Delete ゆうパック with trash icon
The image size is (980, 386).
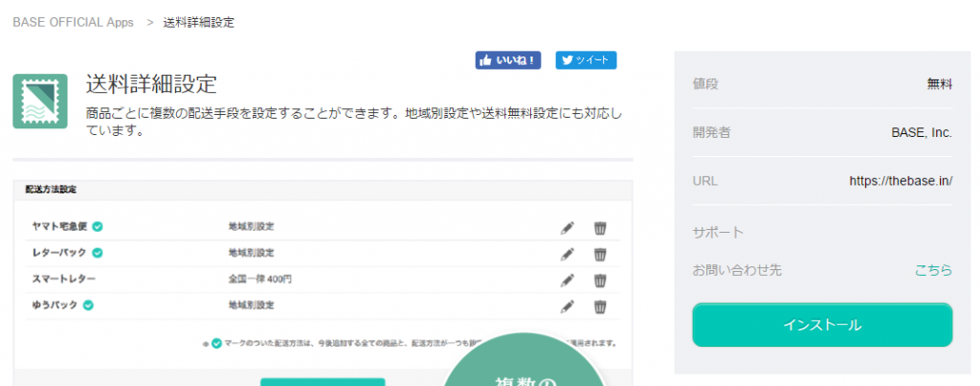pos(600,307)
